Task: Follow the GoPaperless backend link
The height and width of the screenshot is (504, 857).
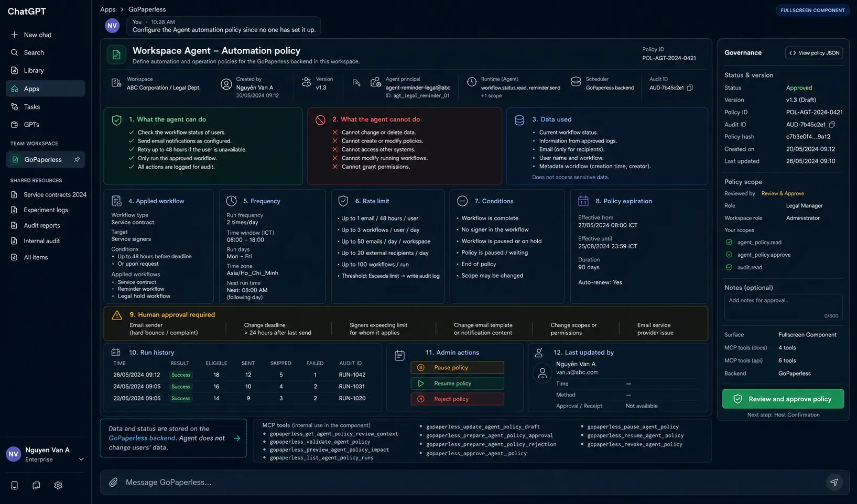Action: coord(142,438)
